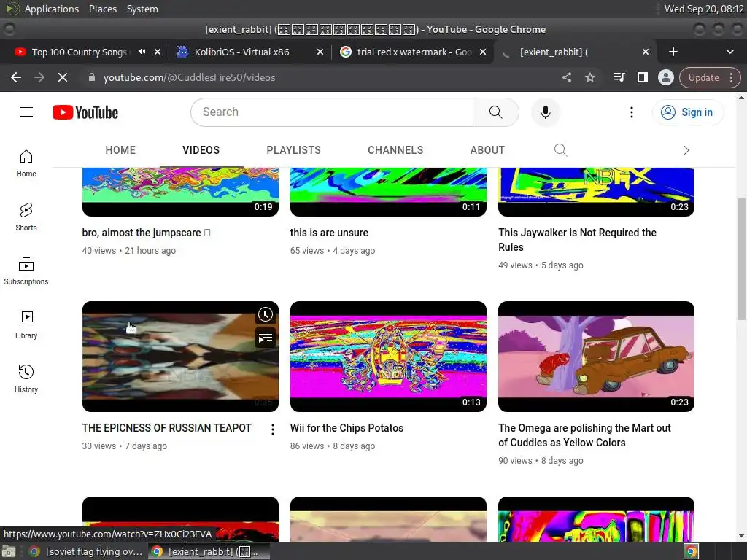Screen dimensions: 747x560
Task: Add Russian Teapot video to Watch Later
Action: [x=266, y=314]
